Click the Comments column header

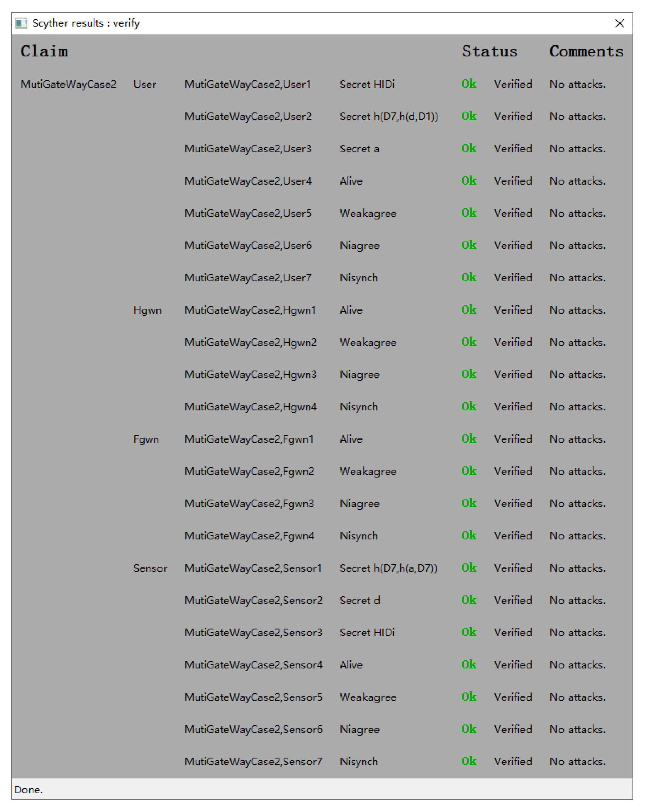tap(586, 51)
